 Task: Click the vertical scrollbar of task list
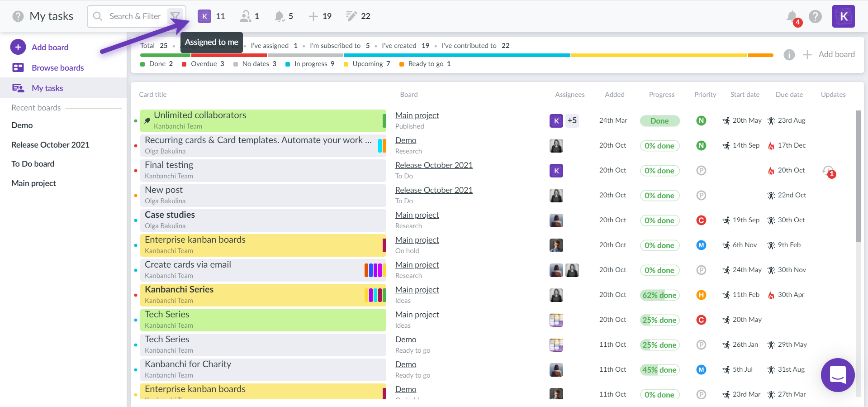tap(858, 176)
